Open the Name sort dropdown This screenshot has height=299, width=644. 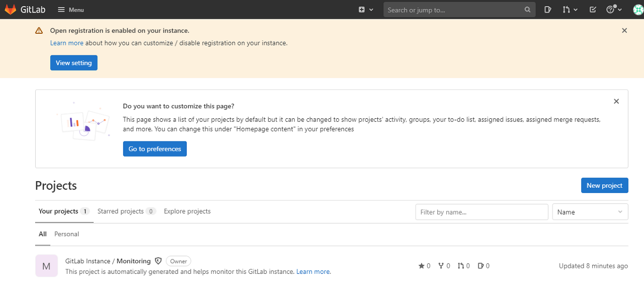tap(590, 212)
